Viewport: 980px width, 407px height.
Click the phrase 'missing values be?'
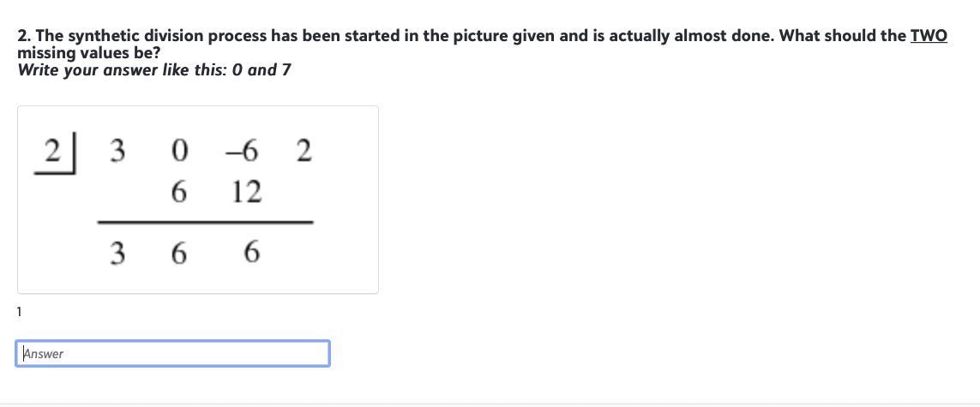click(x=89, y=53)
